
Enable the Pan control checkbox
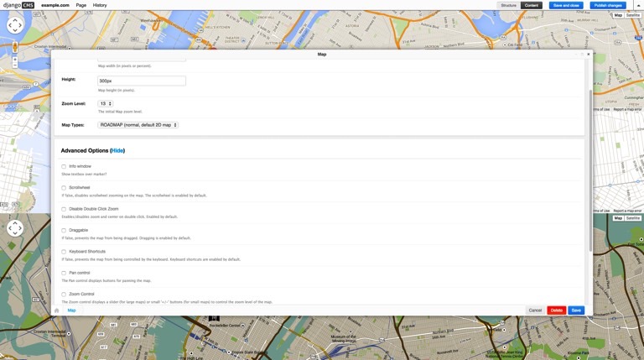(64, 274)
